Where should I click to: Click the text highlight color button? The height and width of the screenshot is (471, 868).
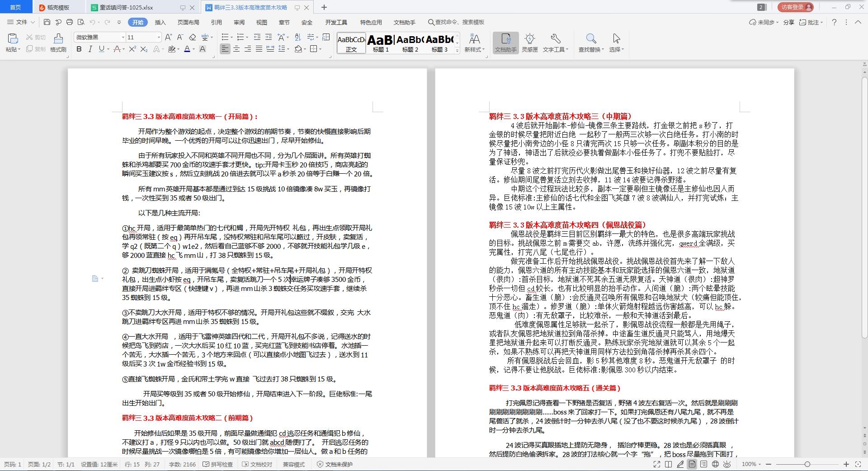click(171, 49)
